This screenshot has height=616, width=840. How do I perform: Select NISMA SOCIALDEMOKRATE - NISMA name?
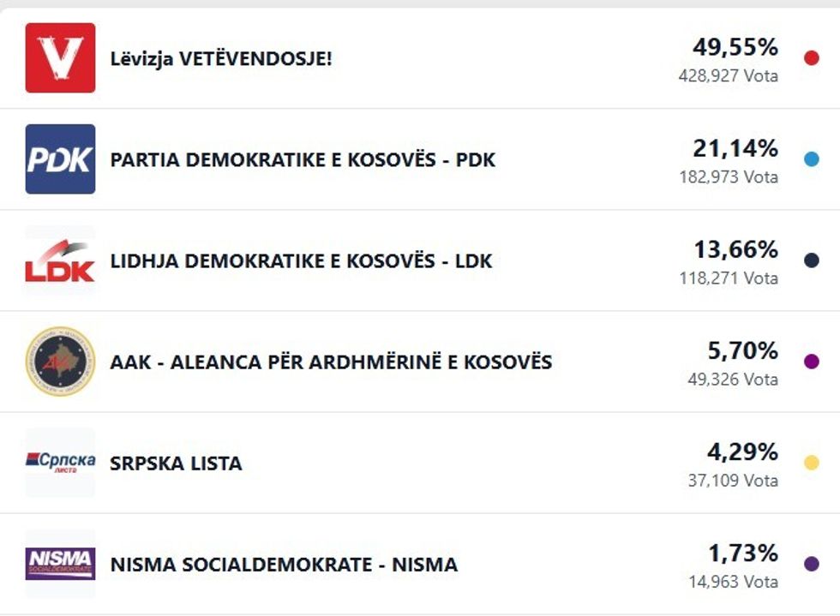pos(284,565)
